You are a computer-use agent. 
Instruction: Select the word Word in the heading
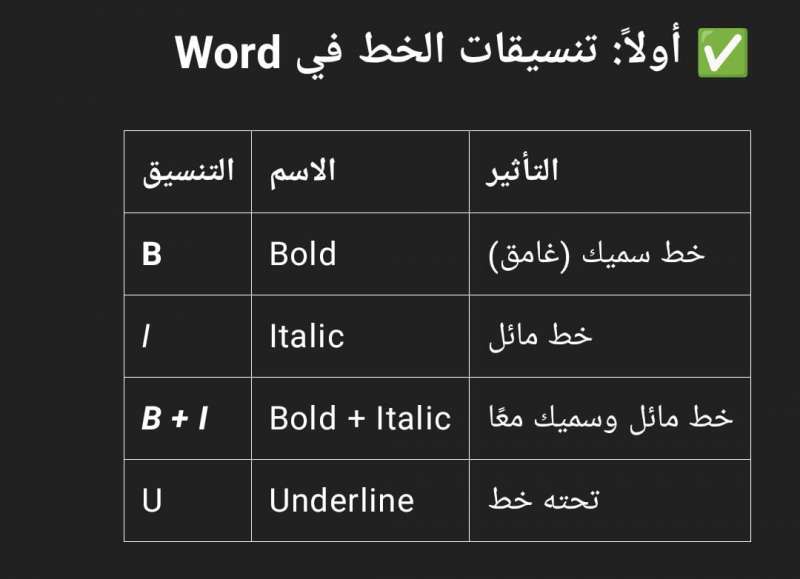pyautogui.click(x=228, y=53)
